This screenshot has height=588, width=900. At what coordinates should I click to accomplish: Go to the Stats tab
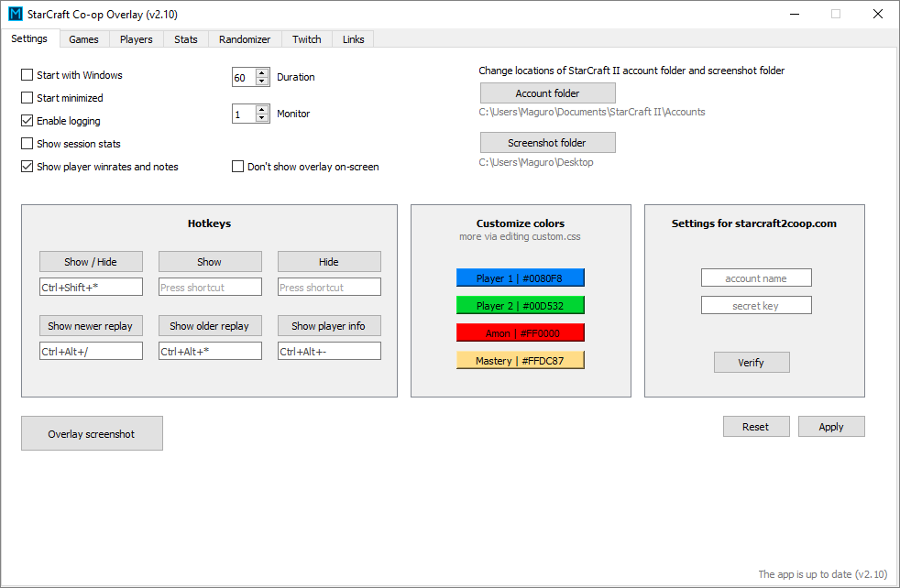coord(186,39)
